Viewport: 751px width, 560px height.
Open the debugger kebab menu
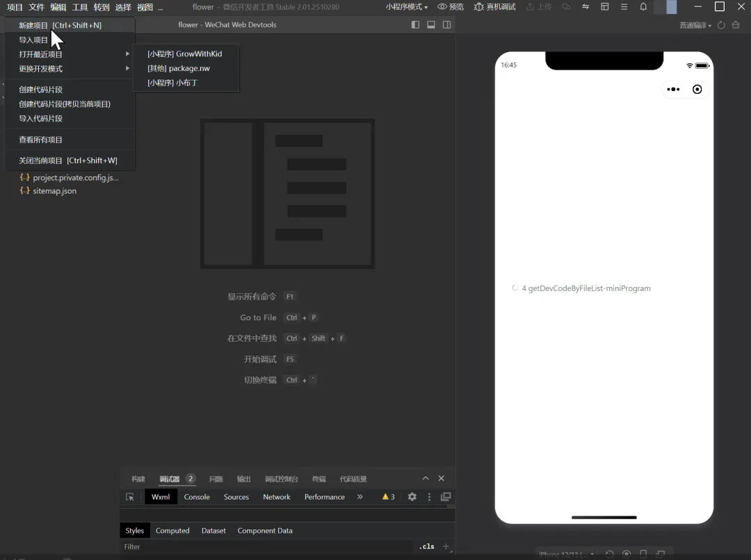[429, 497]
